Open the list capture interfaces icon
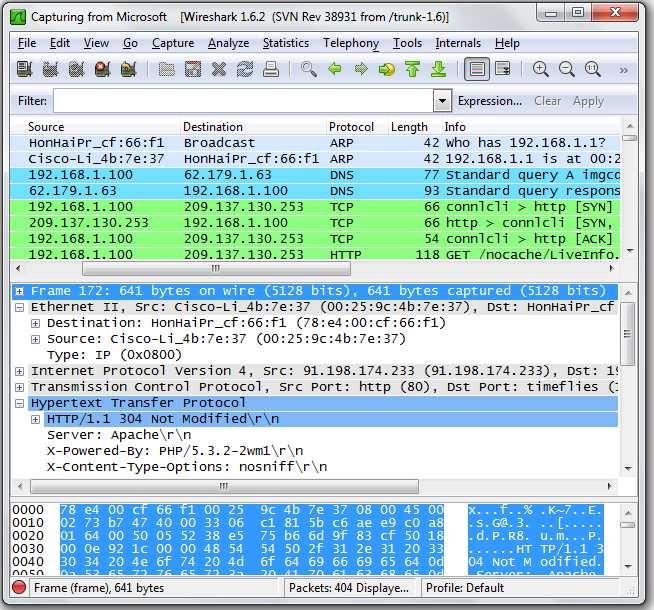Viewport: 654px width, 610px height. point(25,69)
